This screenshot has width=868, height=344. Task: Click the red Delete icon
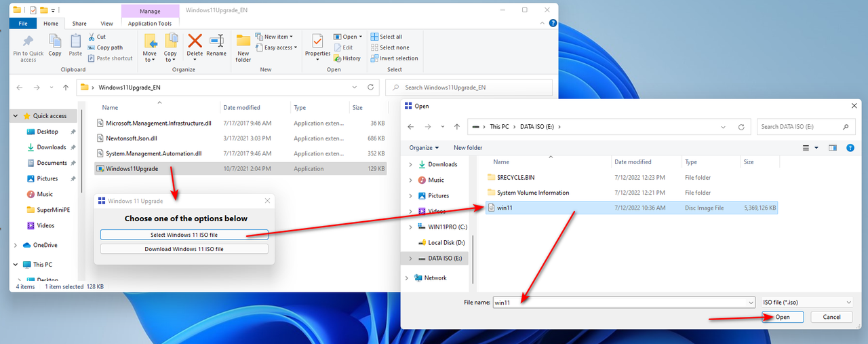pos(195,40)
